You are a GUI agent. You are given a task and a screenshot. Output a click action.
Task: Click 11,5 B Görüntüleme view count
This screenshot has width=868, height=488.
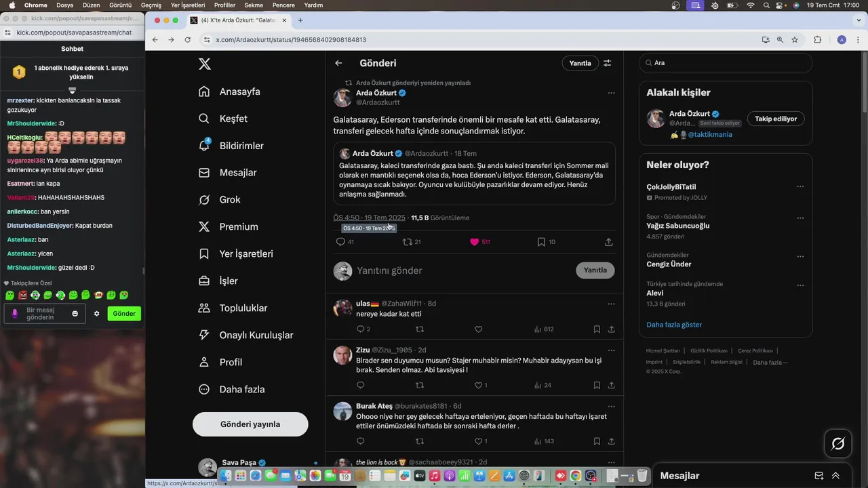click(440, 218)
